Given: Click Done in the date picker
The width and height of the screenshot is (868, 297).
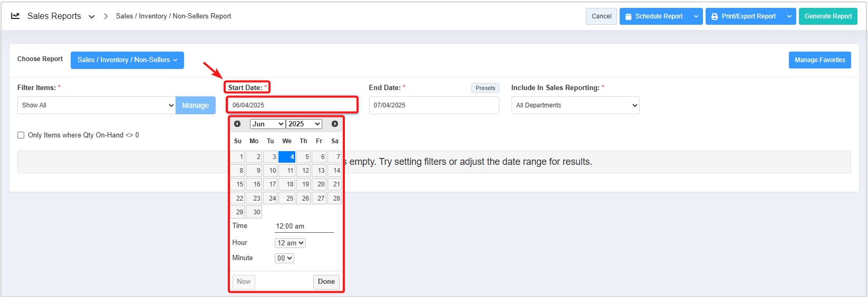Looking at the screenshot, I should (x=326, y=282).
